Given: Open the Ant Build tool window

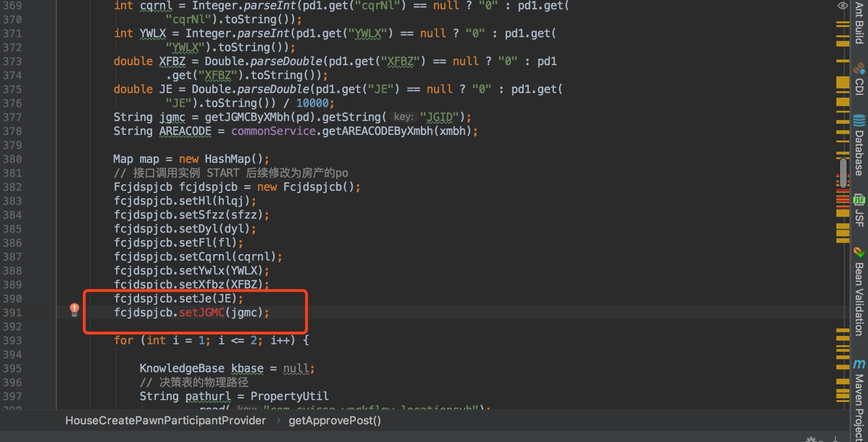Looking at the screenshot, I should [x=859, y=22].
